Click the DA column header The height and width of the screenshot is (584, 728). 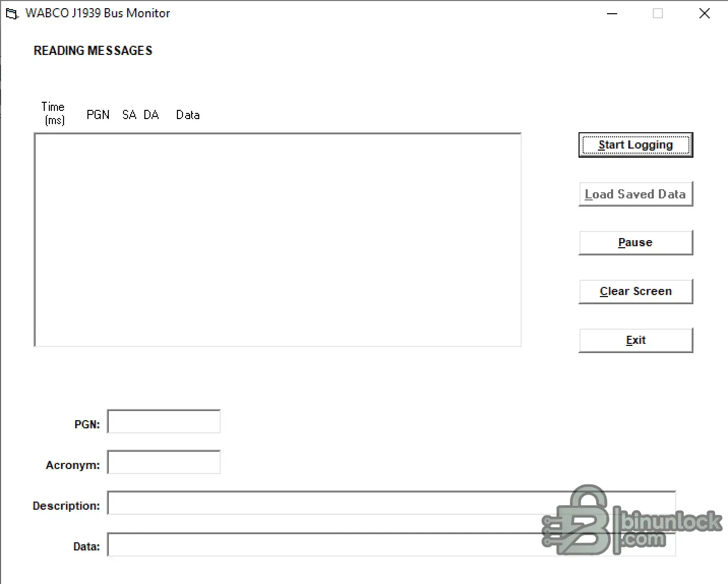pyautogui.click(x=151, y=115)
